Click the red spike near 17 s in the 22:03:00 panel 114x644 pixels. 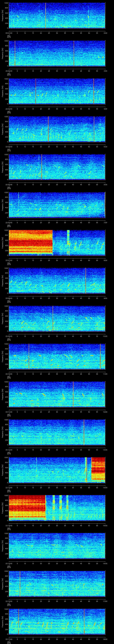coord(36,91)
